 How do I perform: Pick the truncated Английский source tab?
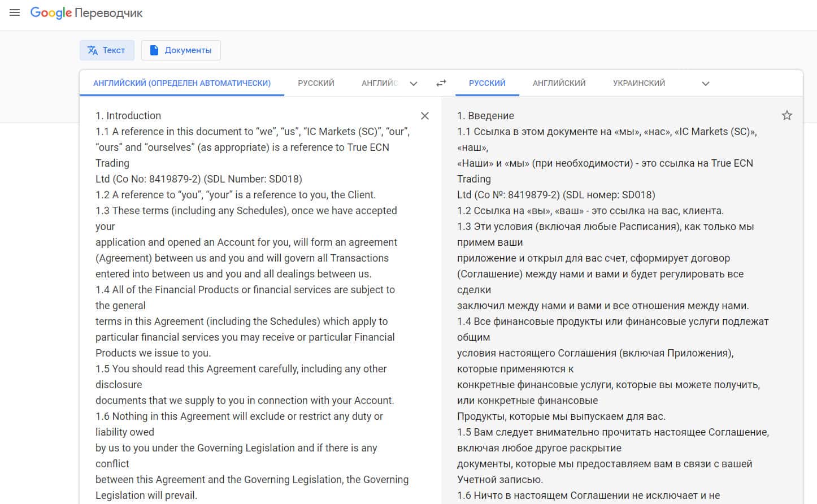(x=380, y=83)
